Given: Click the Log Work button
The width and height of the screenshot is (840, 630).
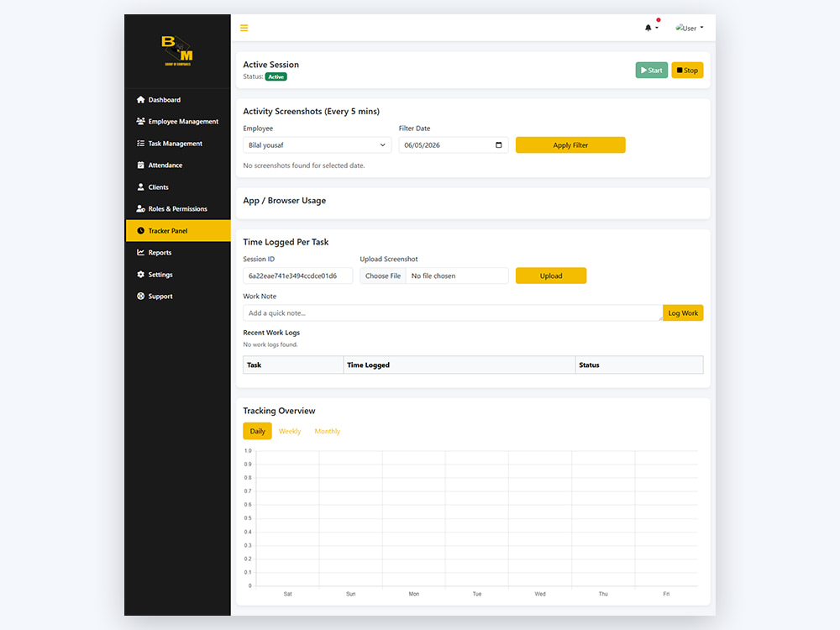Looking at the screenshot, I should [683, 312].
